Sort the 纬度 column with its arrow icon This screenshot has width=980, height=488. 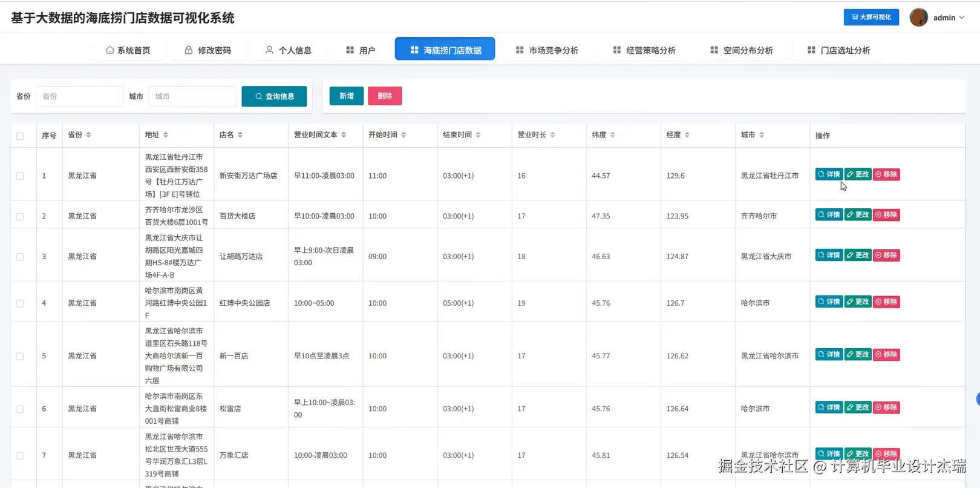coord(612,135)
